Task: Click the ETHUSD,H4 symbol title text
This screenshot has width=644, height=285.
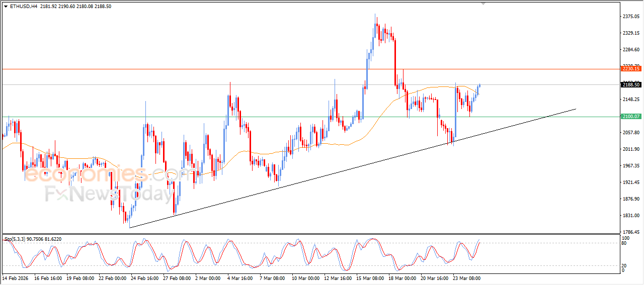Action: pyautogui.click(x=24, y=7)
